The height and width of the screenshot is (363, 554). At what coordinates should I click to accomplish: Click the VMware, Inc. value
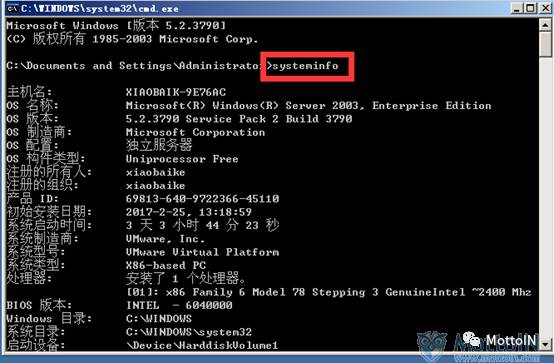(x=165, y=239)
